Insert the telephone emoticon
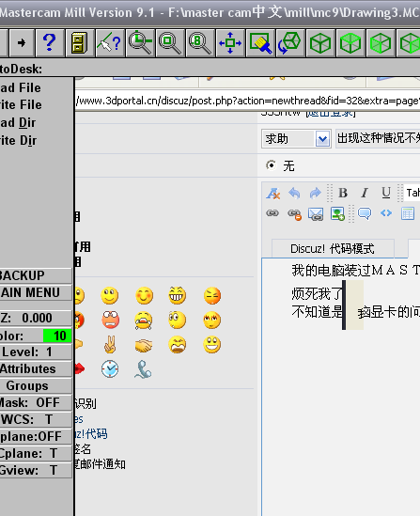The image size is (420, 516). [143, 369]
